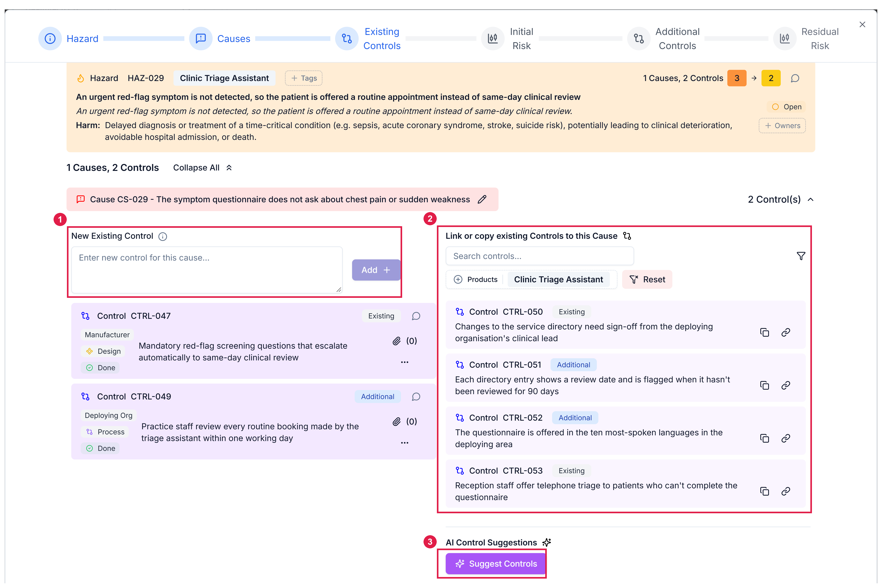Add Owners to the hazard

pyautogui.click(x=782, y=126)
